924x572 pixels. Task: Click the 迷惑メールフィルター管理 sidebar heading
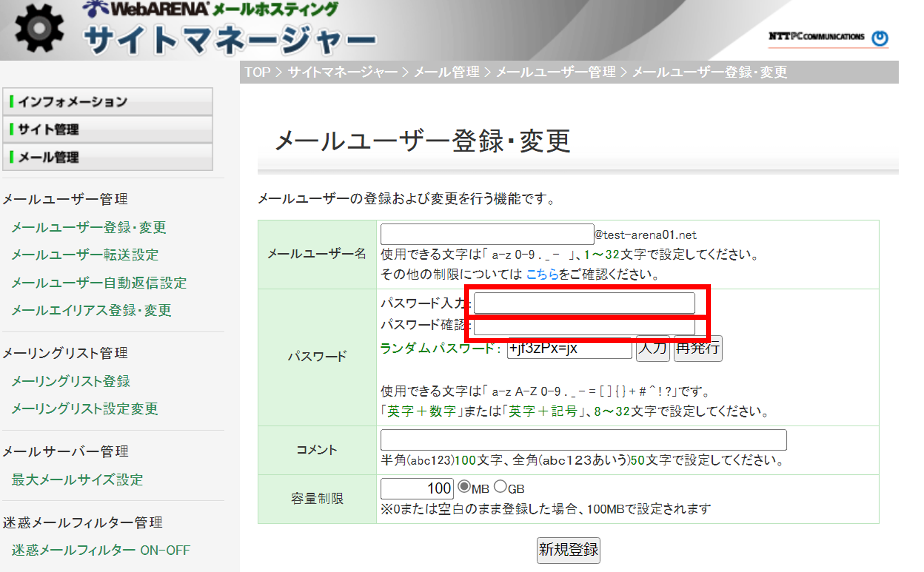(x=82, y=523)
